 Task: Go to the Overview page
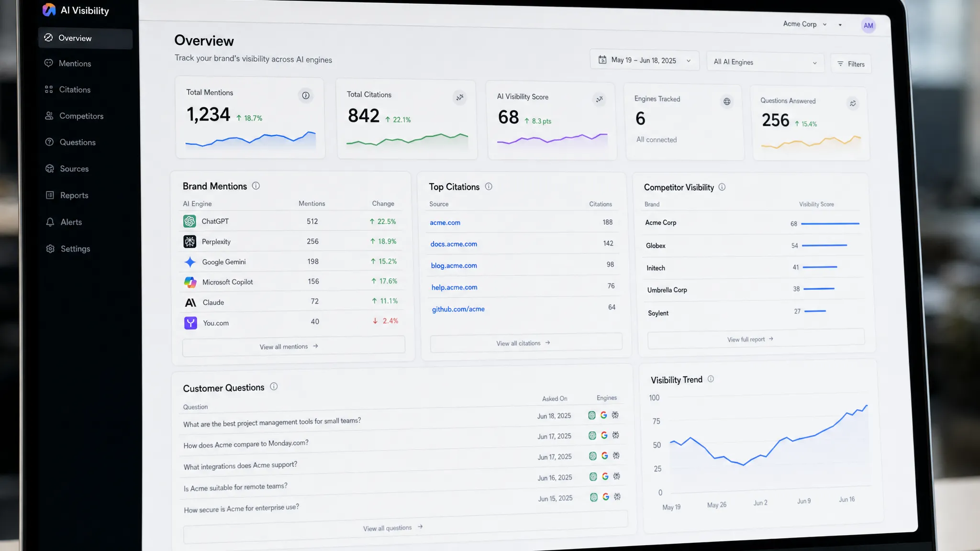click(85, 38)
